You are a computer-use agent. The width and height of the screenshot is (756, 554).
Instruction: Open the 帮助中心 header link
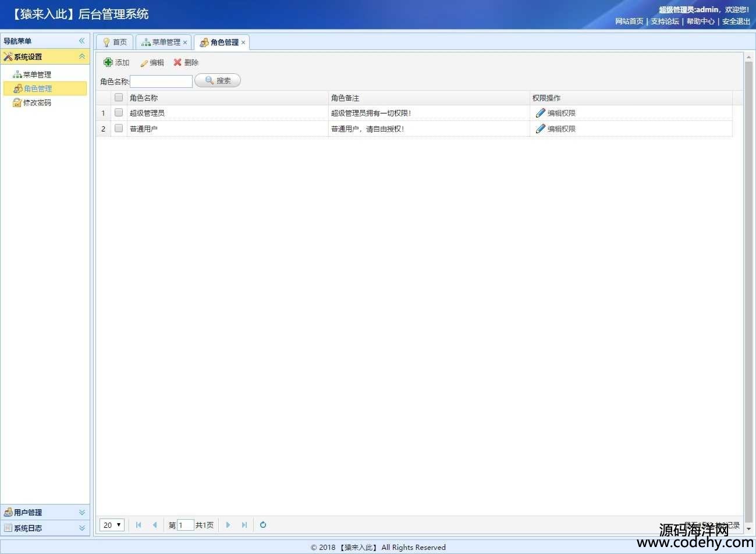701,22
